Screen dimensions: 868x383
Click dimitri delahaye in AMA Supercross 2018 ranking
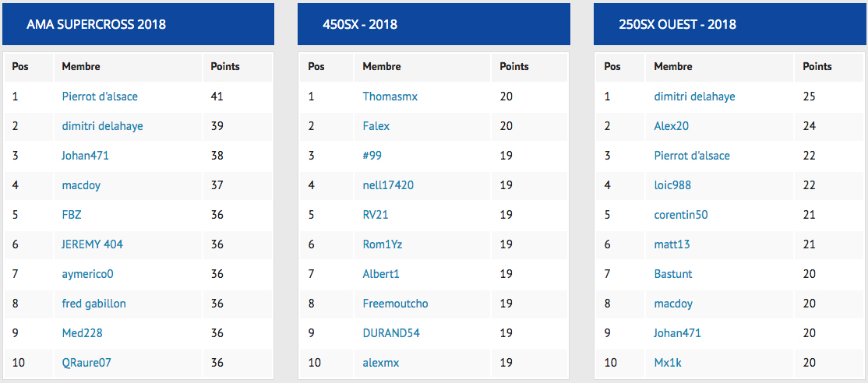point(102,126)
